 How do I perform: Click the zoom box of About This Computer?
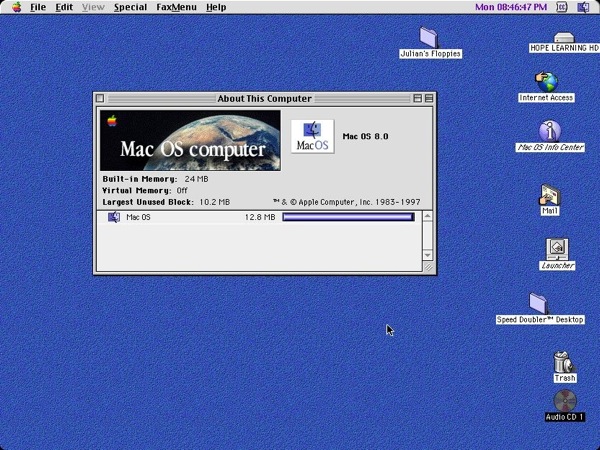[x=417, y=98]
